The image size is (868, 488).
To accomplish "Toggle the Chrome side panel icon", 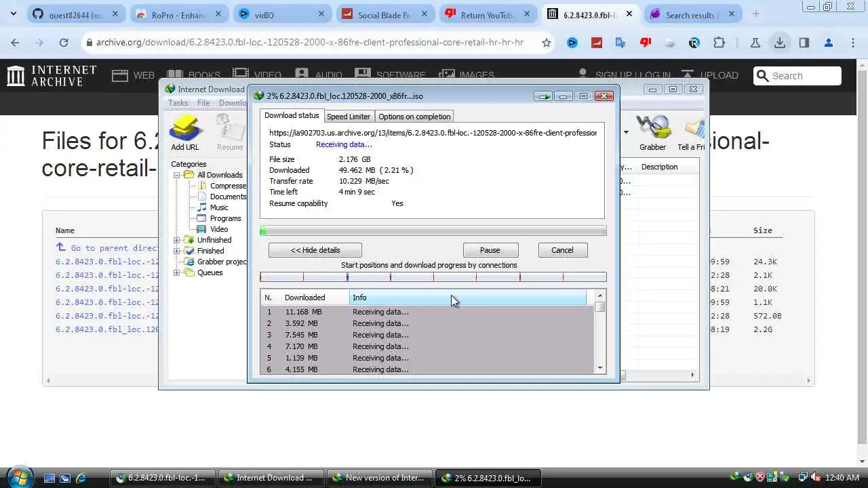I will click(x=804, y=43).
